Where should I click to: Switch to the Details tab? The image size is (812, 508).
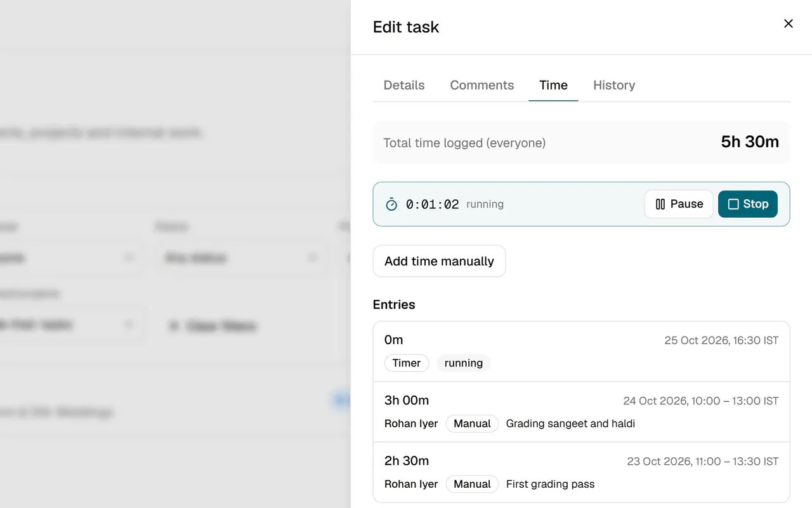click(404, 85)
